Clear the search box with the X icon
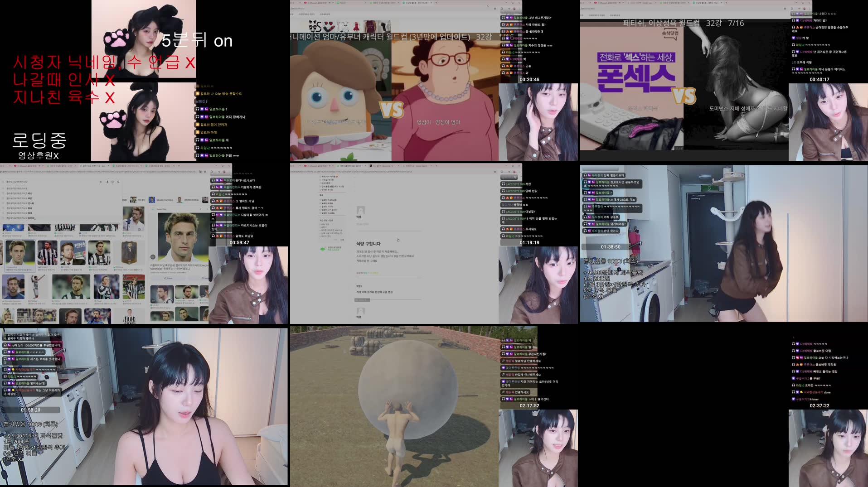This screenshot has height=487, width=868. [101, 182]
